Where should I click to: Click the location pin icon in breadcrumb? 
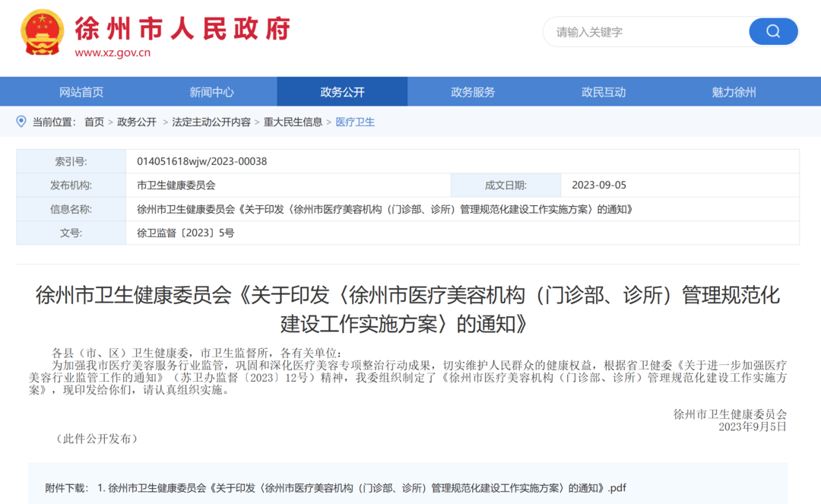coord(21,122)
